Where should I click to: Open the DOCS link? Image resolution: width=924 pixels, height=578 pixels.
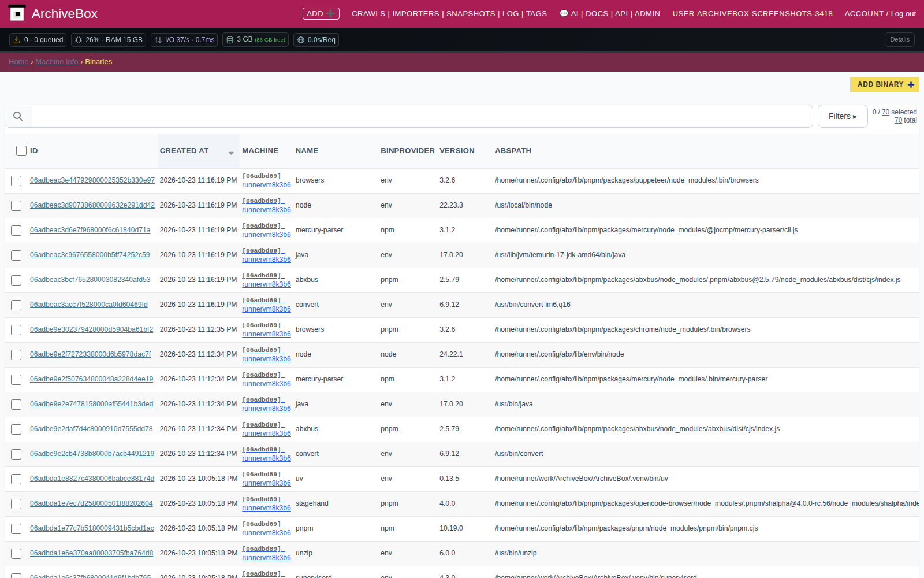click(x=597, y=14)
